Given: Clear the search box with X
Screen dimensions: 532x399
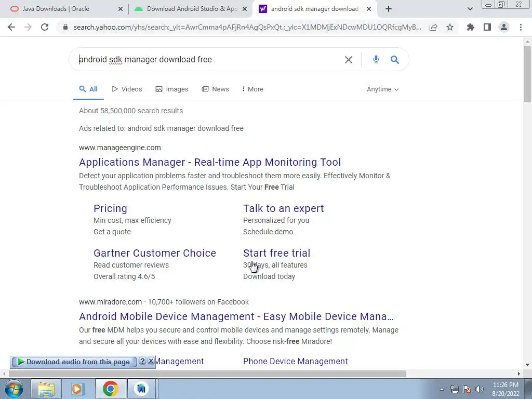Looking at the screenshot, I should 349,60.
